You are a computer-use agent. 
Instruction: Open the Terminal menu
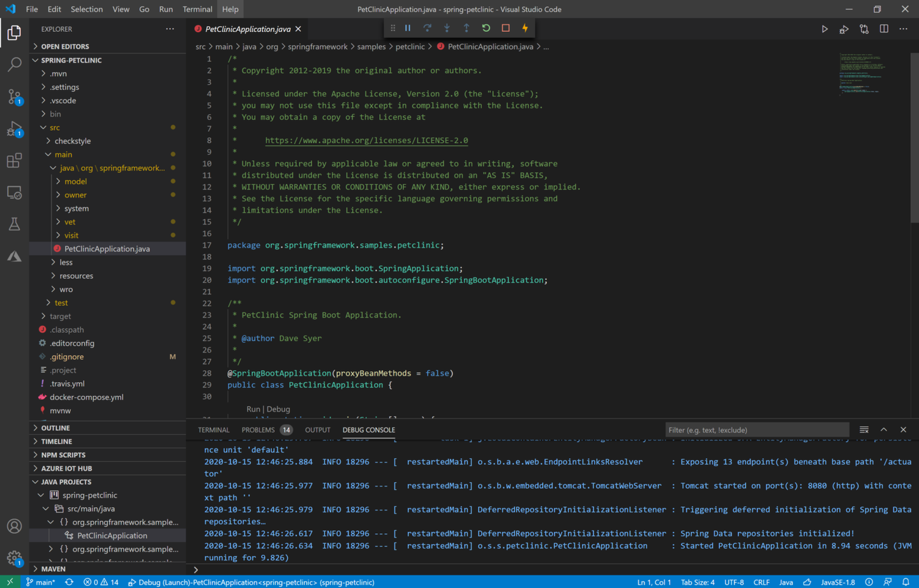tap(197, 9)
